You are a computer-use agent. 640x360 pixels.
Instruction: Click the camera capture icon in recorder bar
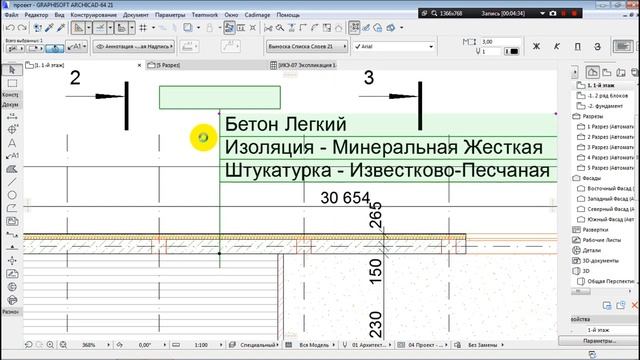[x=553, y=13]
